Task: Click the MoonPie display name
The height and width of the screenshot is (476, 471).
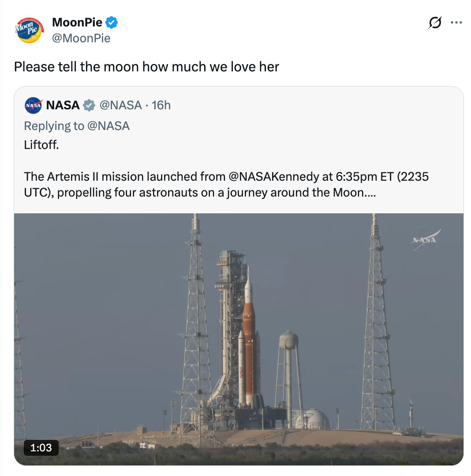Action: [77, 22]
